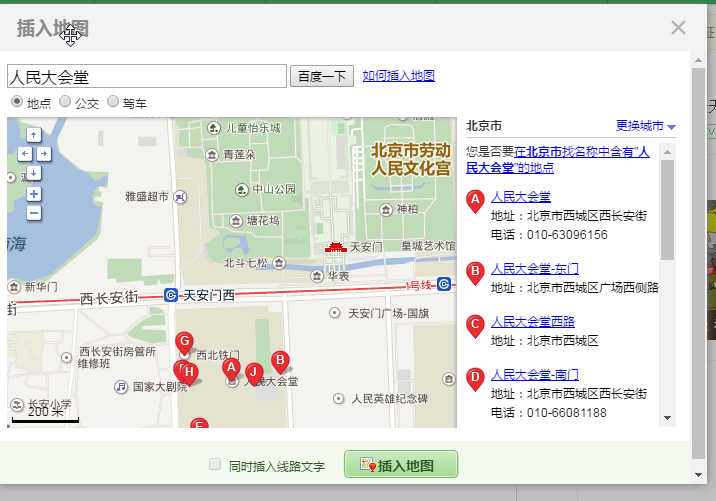
Task: Click the 西北铁门 map label
Action: (217, 355)
